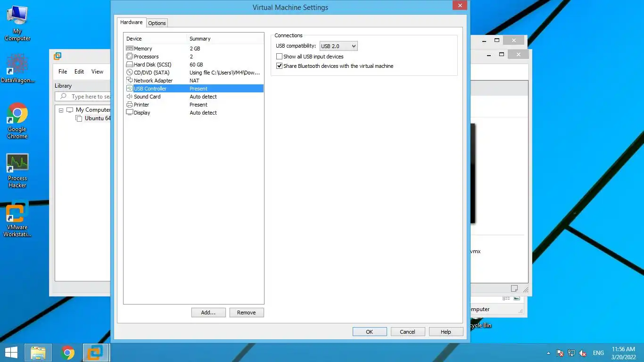Click the Printer 'Present' summary
The height and width of the screenshot is (362, 644).
tap(198, 105)
